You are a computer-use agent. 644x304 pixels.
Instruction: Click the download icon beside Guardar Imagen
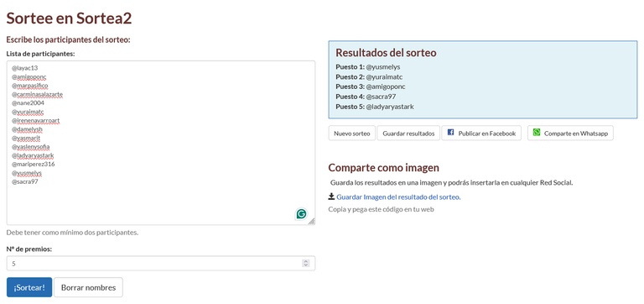(331, 197)
